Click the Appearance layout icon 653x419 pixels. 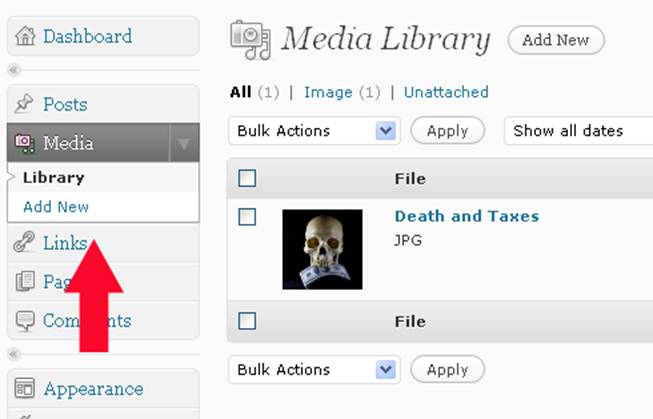click(25, 388)
